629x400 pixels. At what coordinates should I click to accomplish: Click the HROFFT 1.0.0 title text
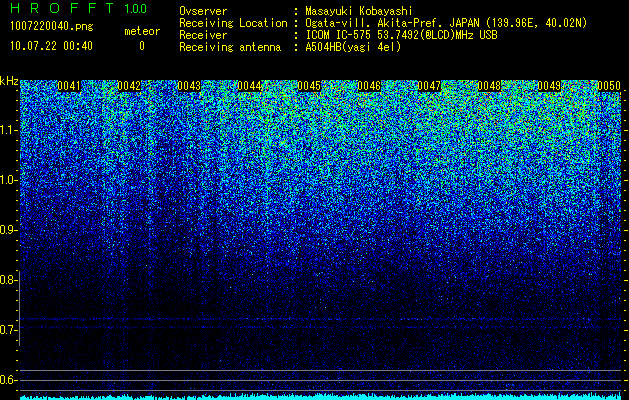(78, 8)
